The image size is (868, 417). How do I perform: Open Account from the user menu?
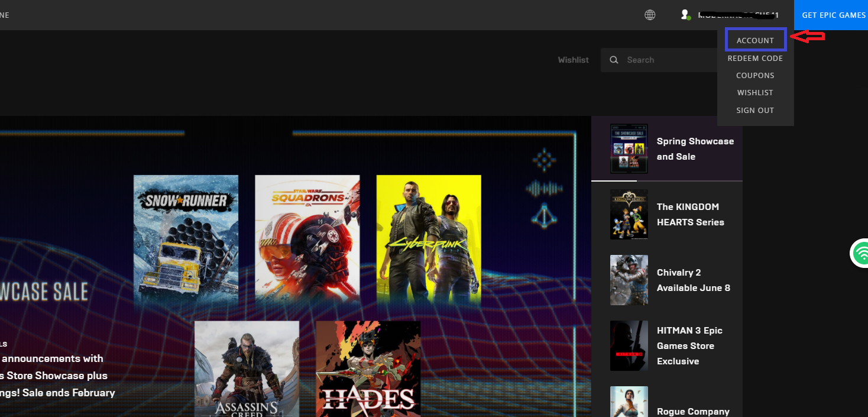(755, 40)
